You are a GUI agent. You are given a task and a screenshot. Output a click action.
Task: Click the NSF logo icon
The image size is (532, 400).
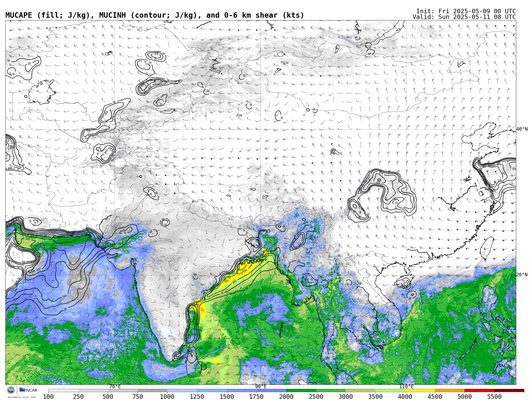pos(11,390)
